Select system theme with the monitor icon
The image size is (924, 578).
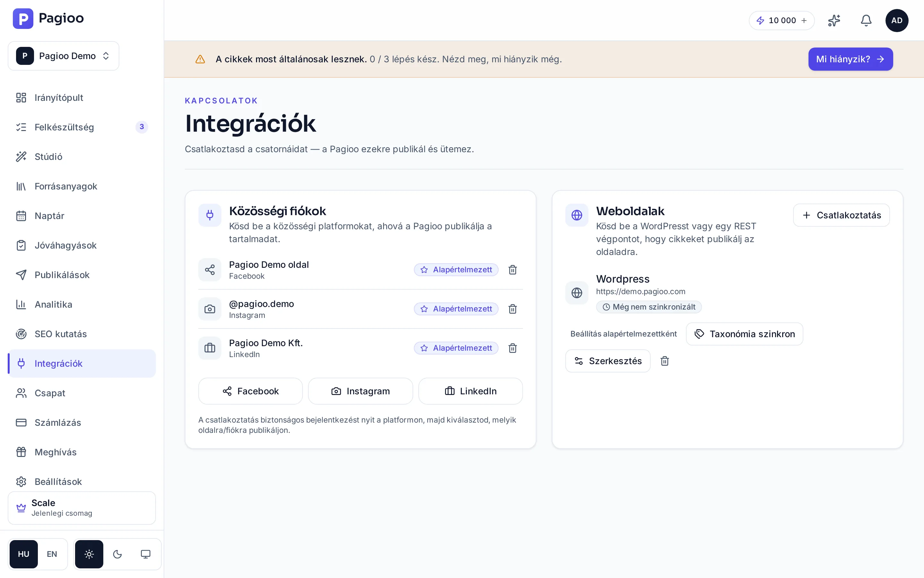coord(145,554)
